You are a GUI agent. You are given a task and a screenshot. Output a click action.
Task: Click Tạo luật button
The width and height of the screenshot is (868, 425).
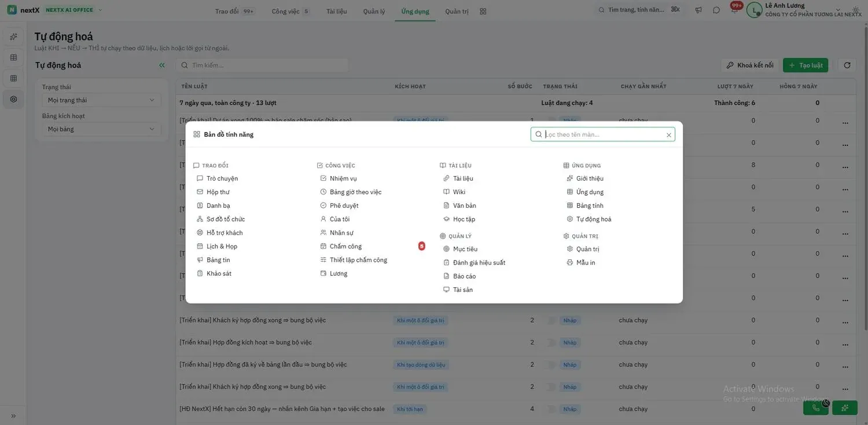click(x=806, y=65)
